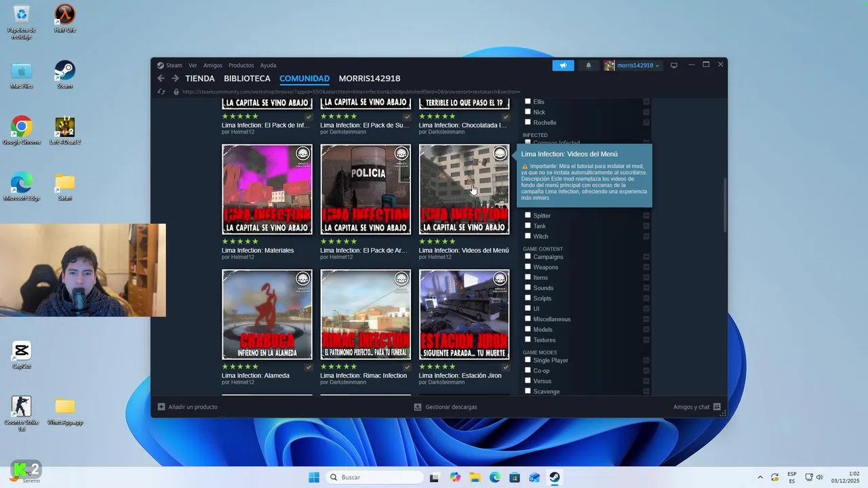Check the Ellis survivor filter

528,102
